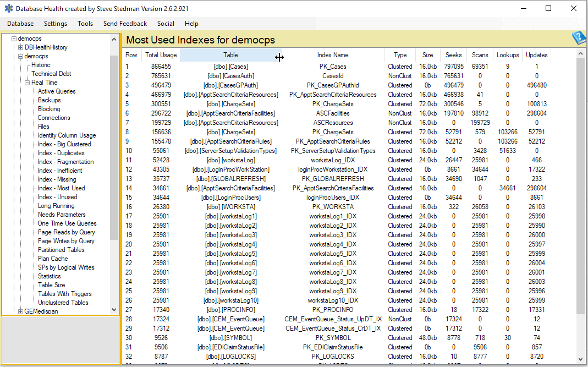Select the PK_Cases row in the grid
Screen dimensions: 588x367
click(275, 66)
